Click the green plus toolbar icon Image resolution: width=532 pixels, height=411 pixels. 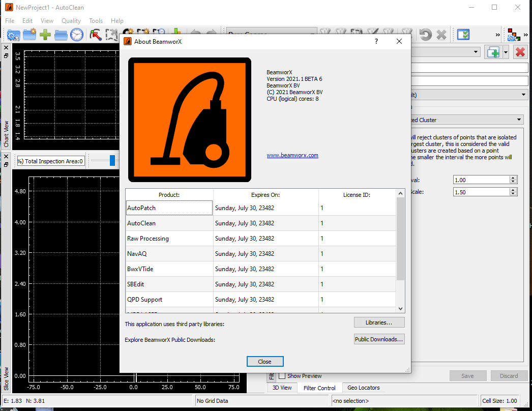[45, 35]
